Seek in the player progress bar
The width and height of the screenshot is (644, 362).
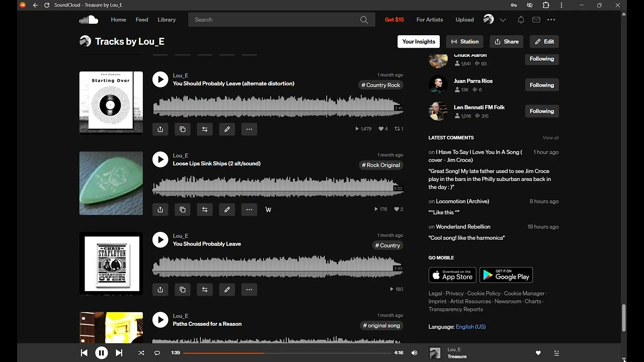coord(287,353)
